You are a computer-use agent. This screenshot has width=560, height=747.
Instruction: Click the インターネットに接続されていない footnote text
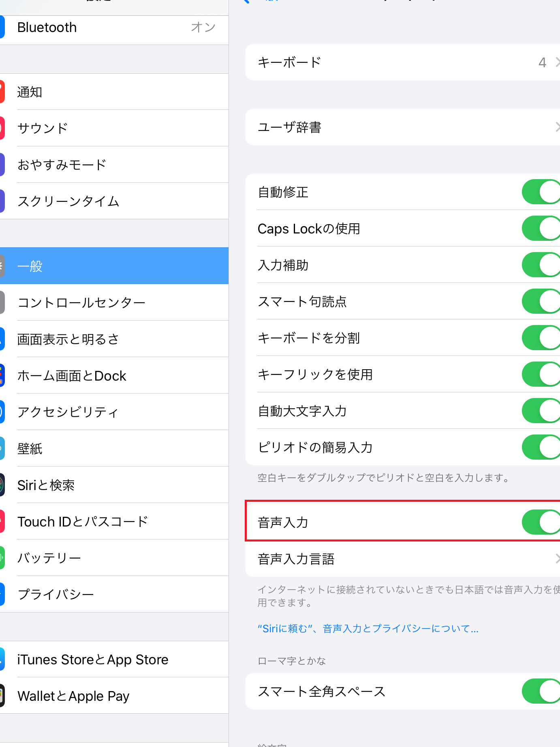pos(408,596)
